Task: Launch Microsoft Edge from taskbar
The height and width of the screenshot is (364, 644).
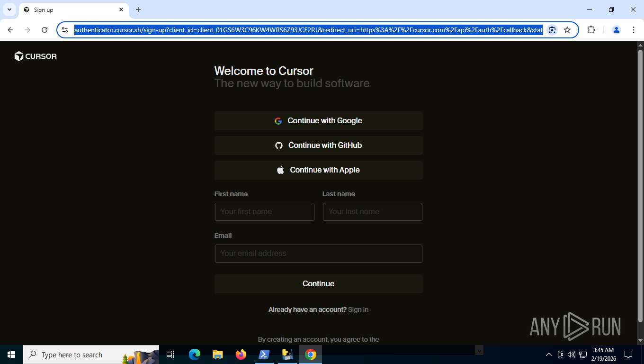Action: [195, 355]
